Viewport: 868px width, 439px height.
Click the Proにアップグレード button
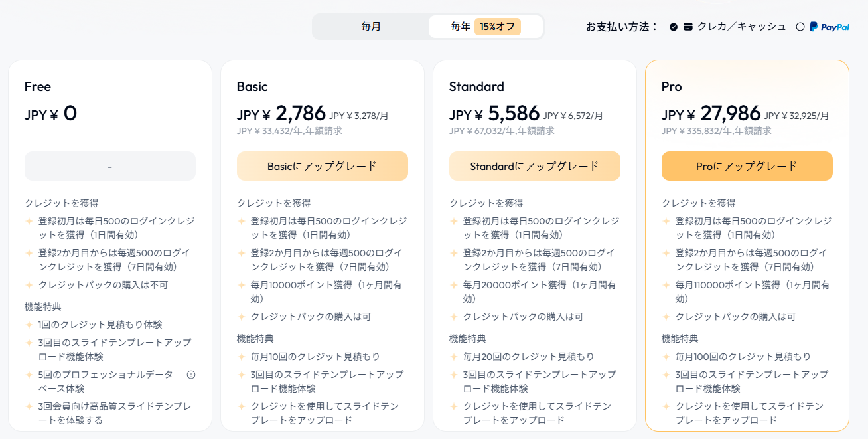(747, 166)
